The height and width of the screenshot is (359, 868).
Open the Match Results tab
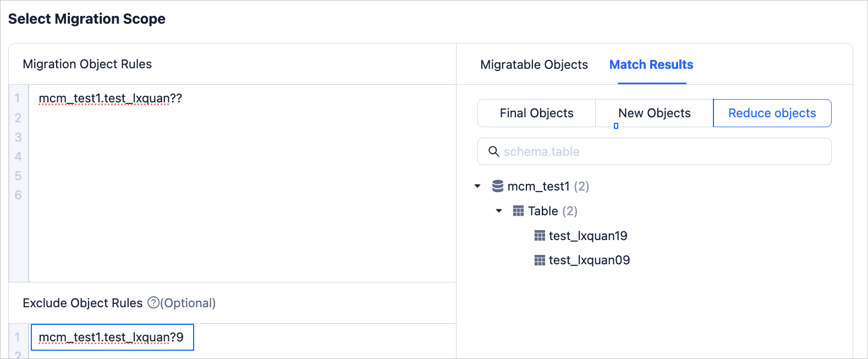tap(651, 65)
